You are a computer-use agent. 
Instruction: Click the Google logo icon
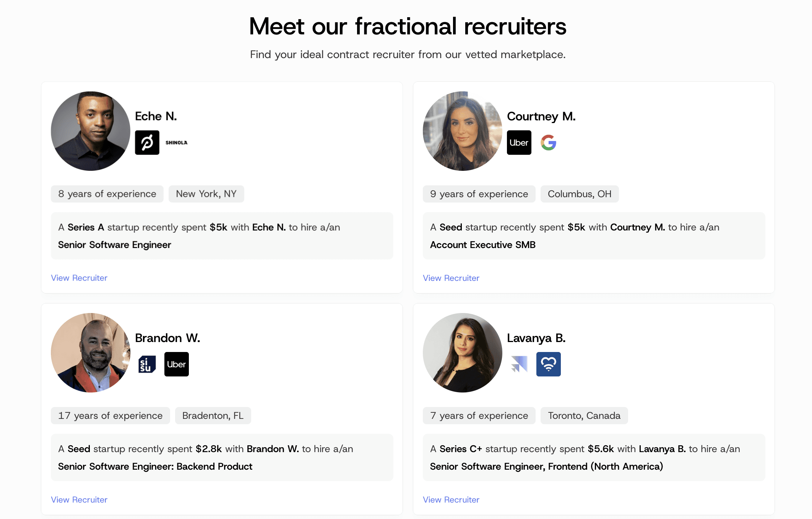pyautogui.click(x=548, y=143)
